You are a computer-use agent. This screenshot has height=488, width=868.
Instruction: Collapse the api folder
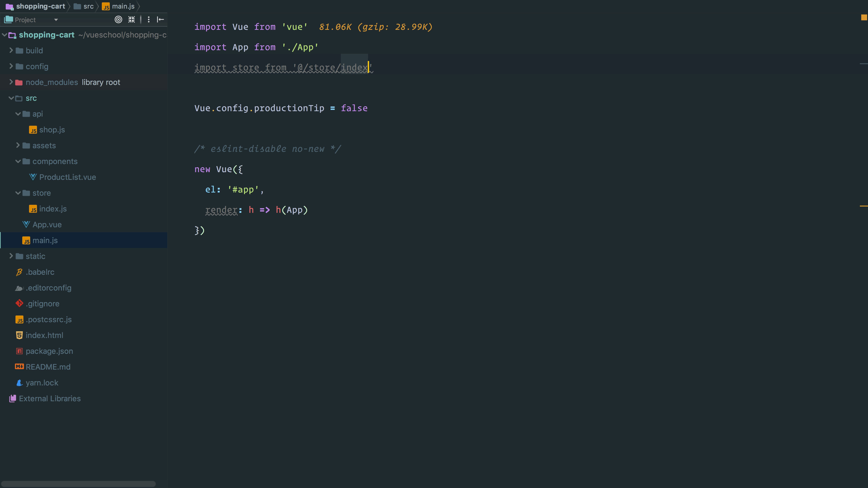click(x=18, y=114)
